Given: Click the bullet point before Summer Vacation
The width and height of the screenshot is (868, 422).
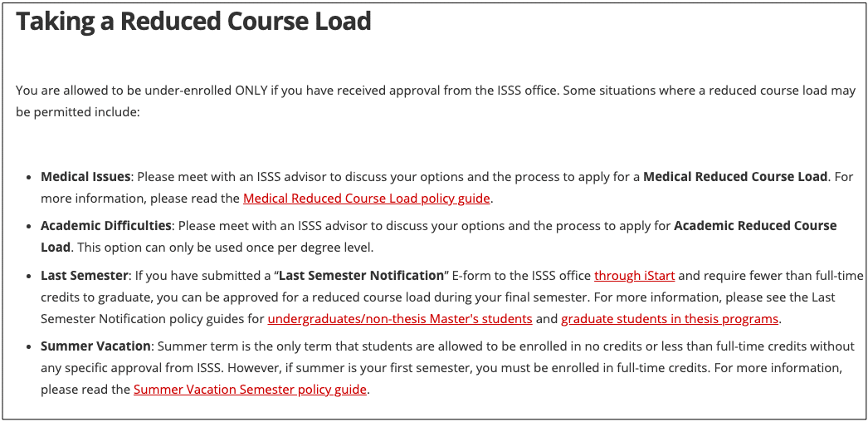Looking at the screenshot, I should (28, 346).
